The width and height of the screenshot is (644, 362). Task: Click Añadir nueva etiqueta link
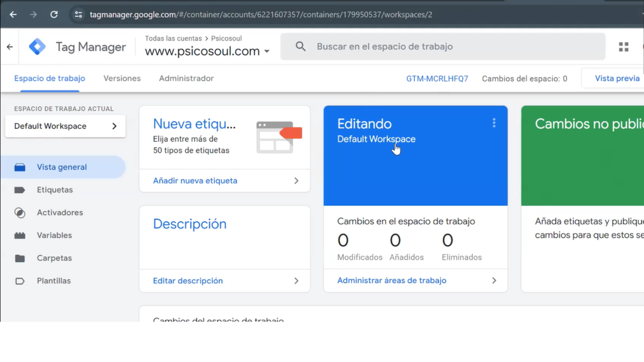[x=195, y=181]
